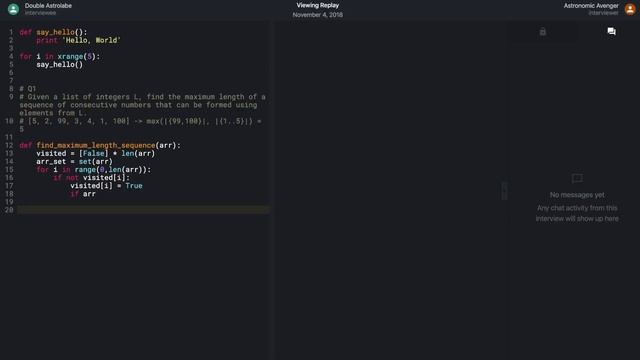Image resolution: width=640 pixels, height=360 pixels.
Task: Click the line 'for i in xrange(5):'
Action: 60,56
